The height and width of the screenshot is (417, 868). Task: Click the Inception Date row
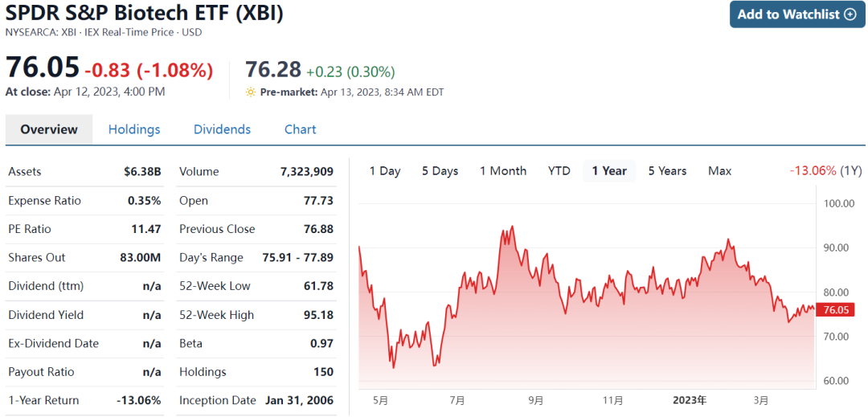point(256,400)
